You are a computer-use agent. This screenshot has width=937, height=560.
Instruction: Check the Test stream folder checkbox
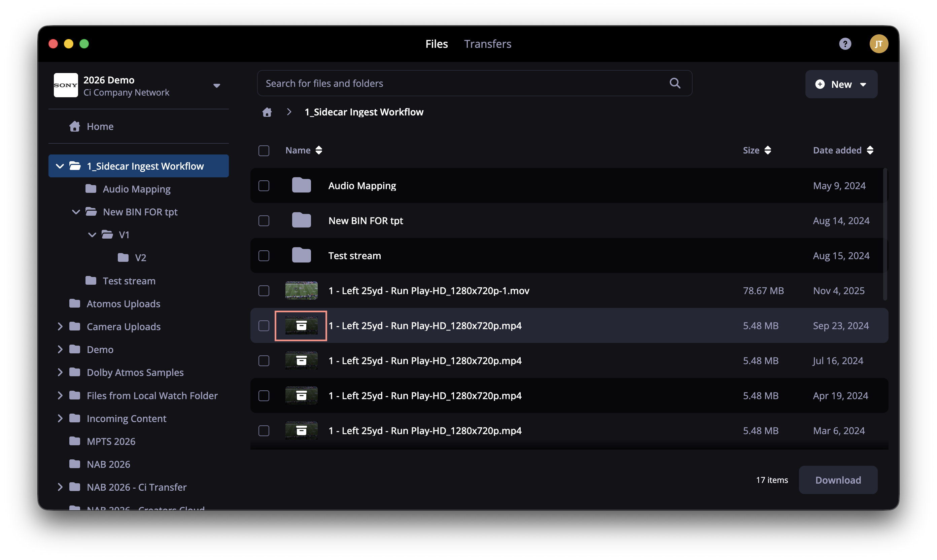coord(264,256)
